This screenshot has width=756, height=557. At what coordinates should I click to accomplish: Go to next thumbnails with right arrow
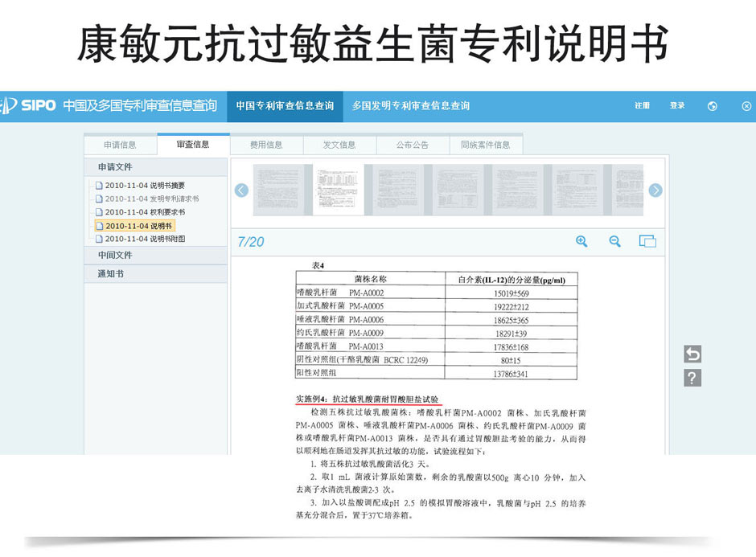(655, 190)
